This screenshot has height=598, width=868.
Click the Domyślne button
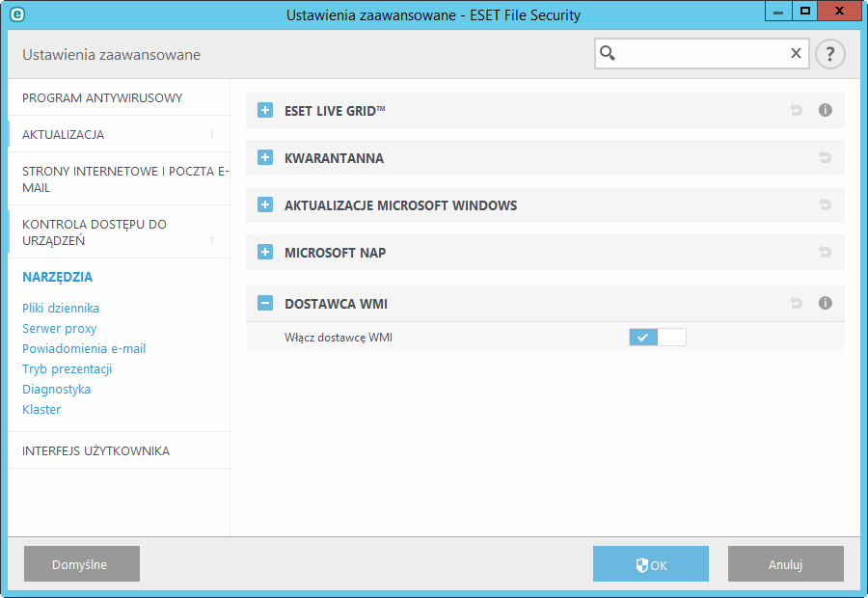tap(82, 563)
